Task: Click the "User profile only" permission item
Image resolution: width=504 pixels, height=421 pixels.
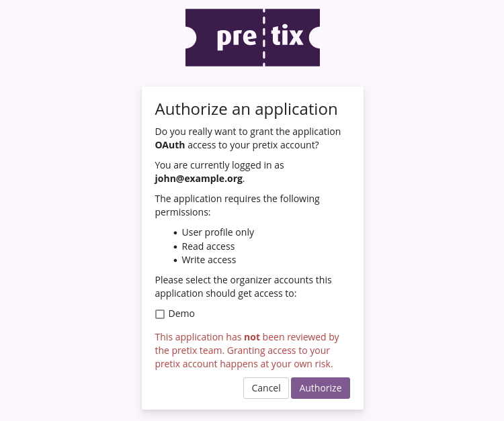Action: click(218, 232)
